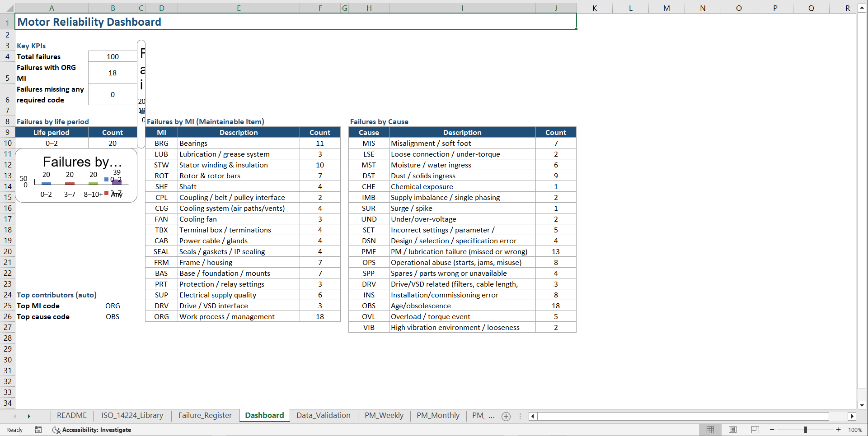Run the Accessibility: Investigate checker
This screenshot has width=868, height=436.
coord(92,430)
